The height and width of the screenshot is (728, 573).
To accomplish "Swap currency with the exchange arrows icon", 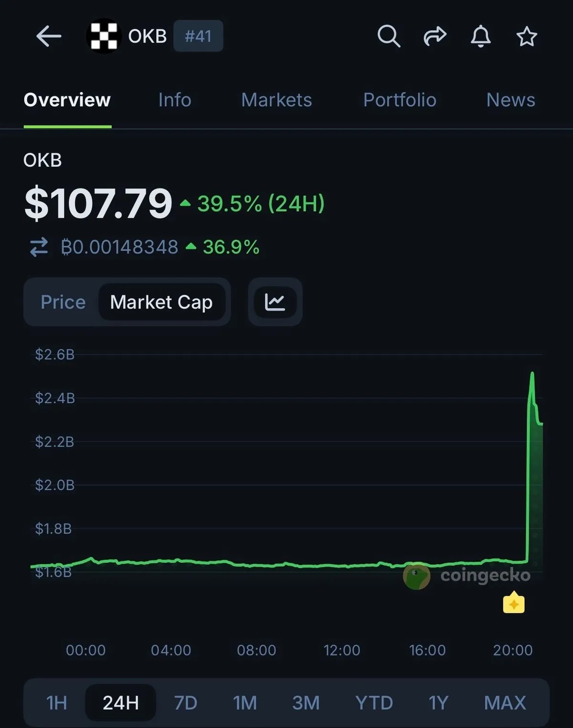I will [39, 247].
